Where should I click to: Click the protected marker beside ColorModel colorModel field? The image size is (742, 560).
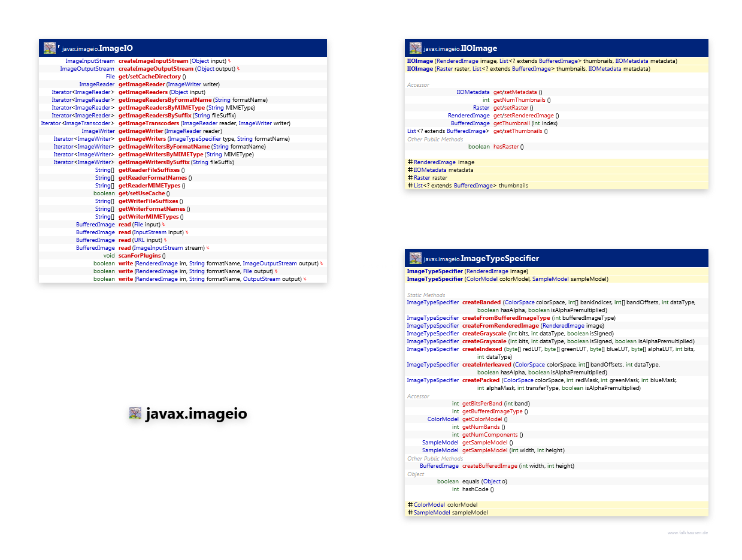410,505
